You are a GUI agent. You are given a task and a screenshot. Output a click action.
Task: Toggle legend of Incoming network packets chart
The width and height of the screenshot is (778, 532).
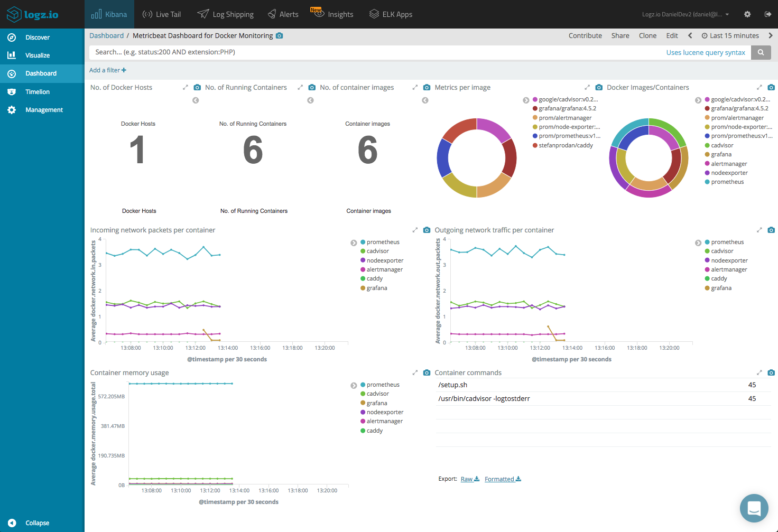pyautogui.click(x=354, y=243)
